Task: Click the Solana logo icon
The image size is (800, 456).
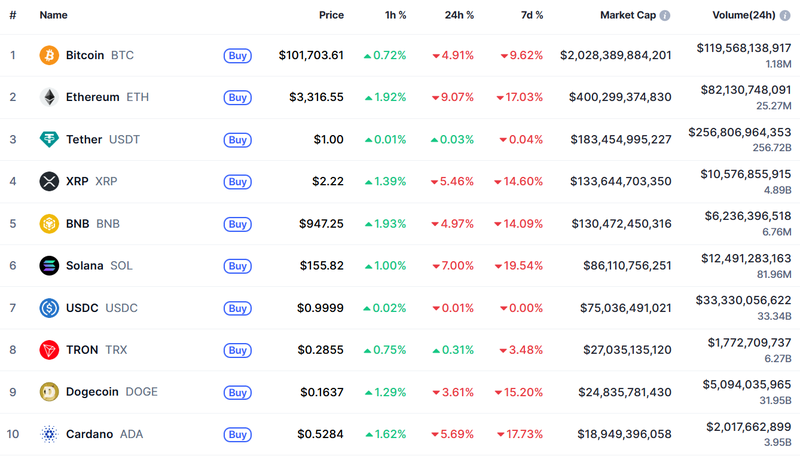Action: (49, 265)
